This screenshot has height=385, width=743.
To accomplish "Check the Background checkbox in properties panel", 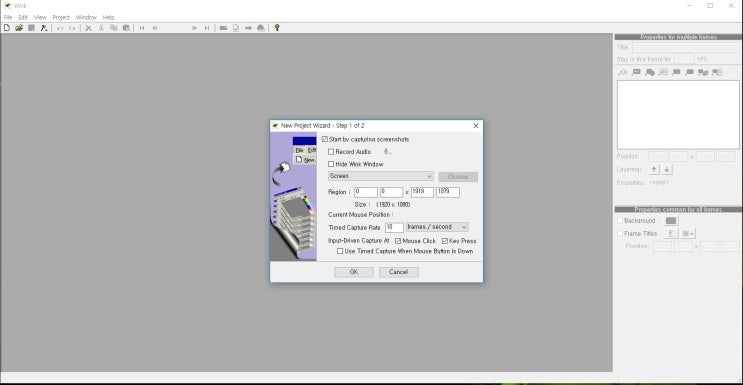I will (x=620, y=220).
